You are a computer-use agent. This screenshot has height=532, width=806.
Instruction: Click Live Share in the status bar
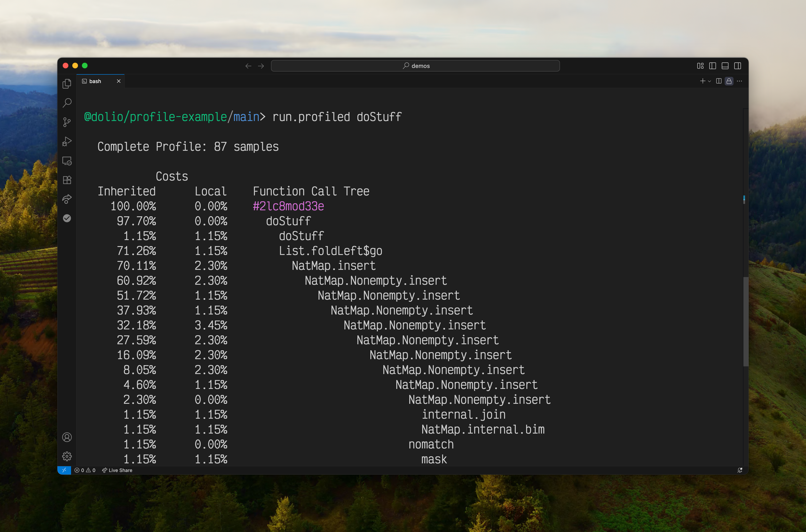118,470
